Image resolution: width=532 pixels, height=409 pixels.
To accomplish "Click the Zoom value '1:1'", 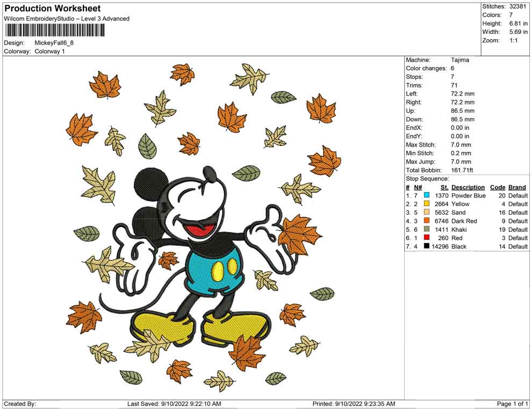I will (513, 40).
